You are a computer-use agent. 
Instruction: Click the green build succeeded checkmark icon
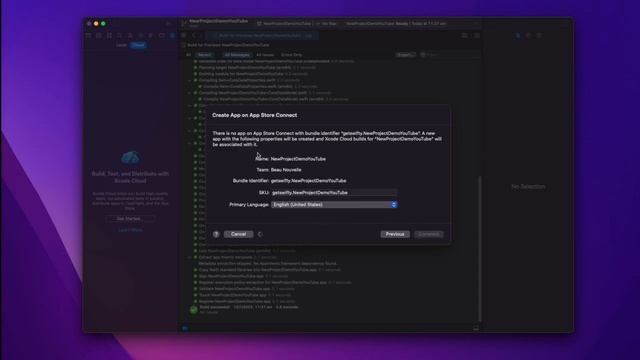coord(193,309)
